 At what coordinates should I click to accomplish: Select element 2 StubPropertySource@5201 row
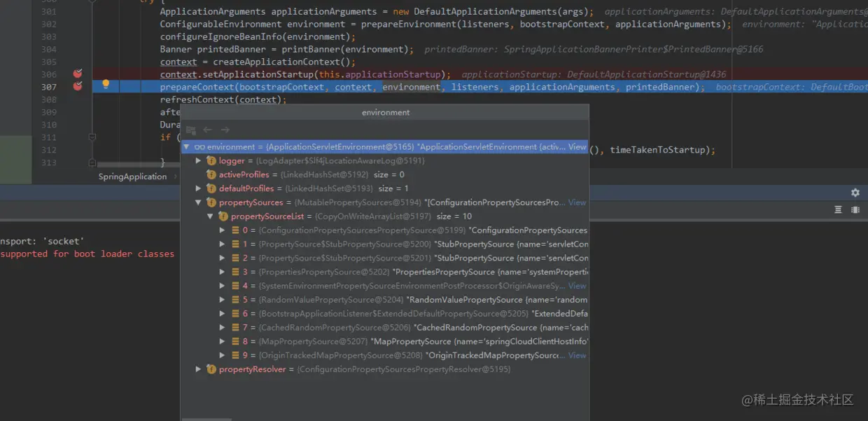385,258
